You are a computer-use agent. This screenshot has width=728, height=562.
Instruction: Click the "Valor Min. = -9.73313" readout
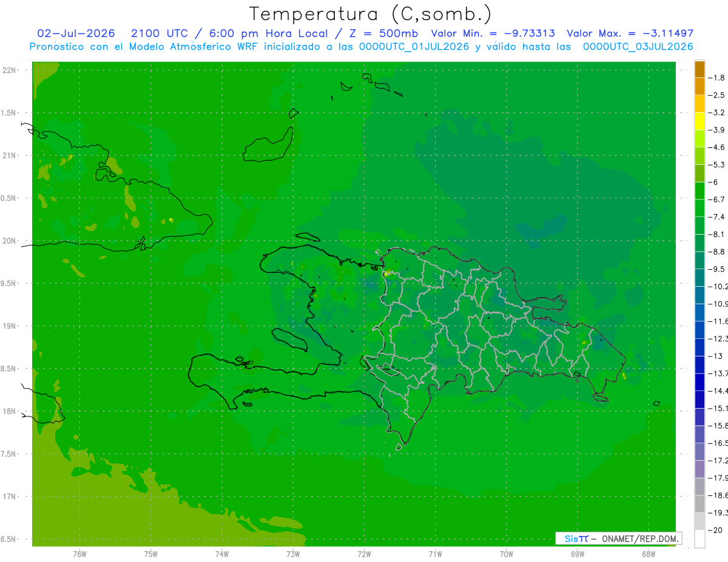click(493, 33)
